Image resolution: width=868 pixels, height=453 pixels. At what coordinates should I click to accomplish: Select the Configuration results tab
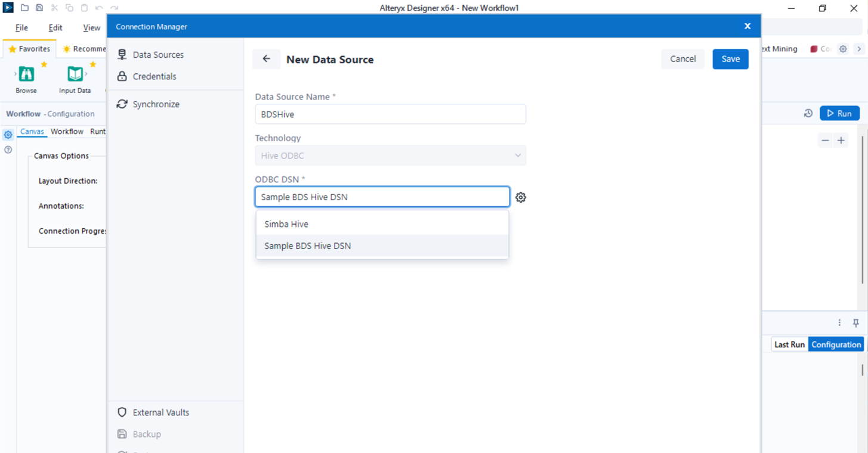pos(836,345)
